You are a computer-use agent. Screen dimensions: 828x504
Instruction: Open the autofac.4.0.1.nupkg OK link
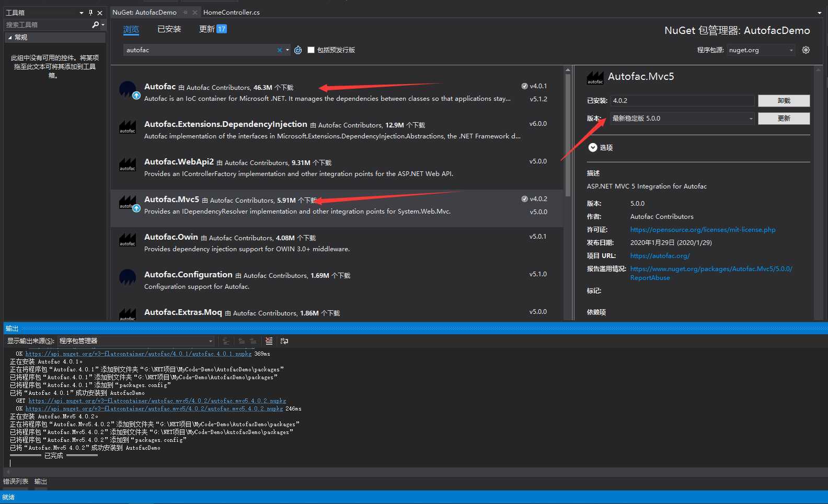coord(139,354)
